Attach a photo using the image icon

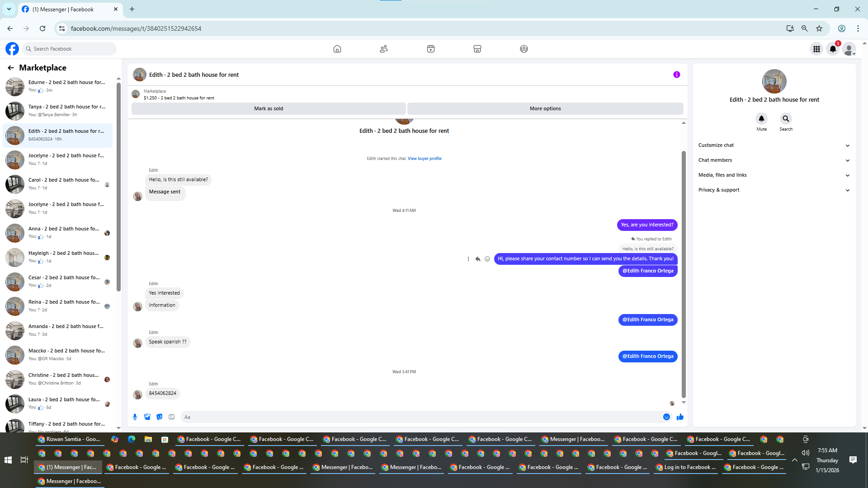(147, 417)
